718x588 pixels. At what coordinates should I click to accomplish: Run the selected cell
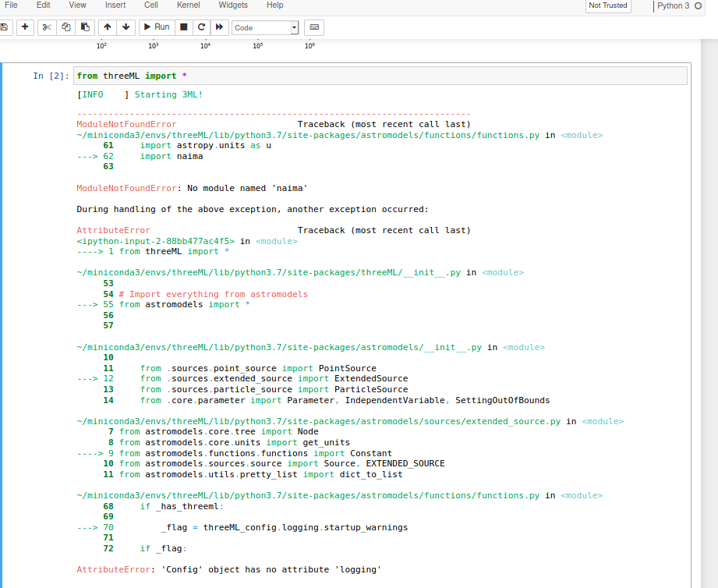(x=155, y=27)
